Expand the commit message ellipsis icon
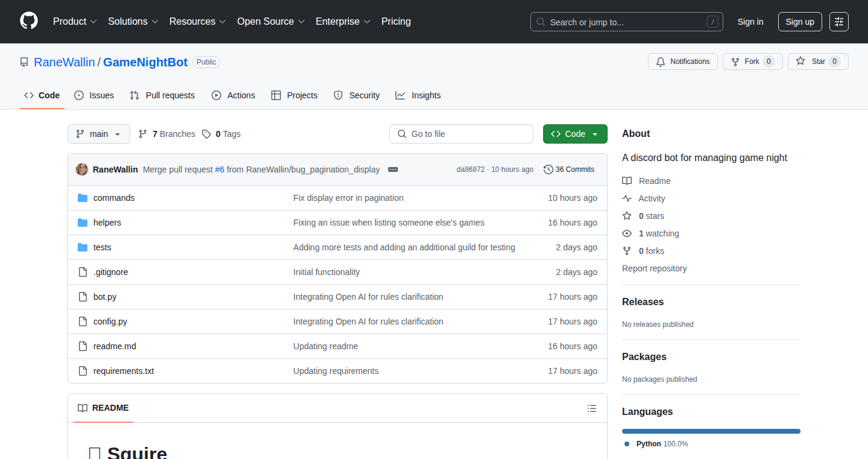The width and height of the screenshot is (868, 459). (x=393, y=169)
